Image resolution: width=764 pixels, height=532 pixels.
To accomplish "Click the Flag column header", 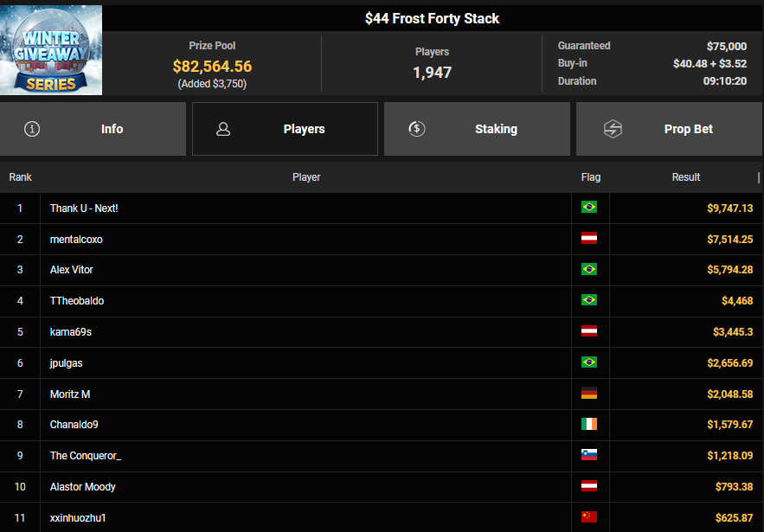I will (x=591, y=177).
